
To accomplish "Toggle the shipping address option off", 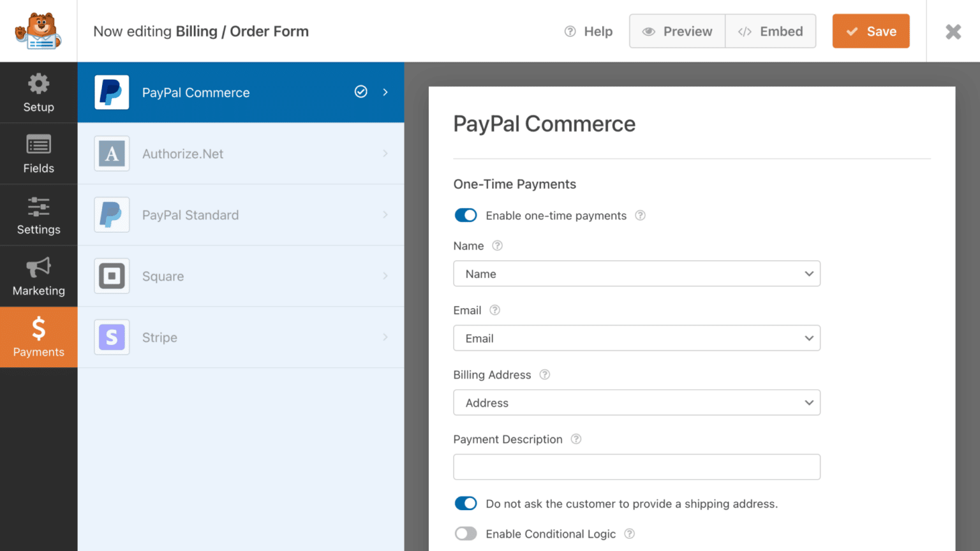I will (466, 503).
